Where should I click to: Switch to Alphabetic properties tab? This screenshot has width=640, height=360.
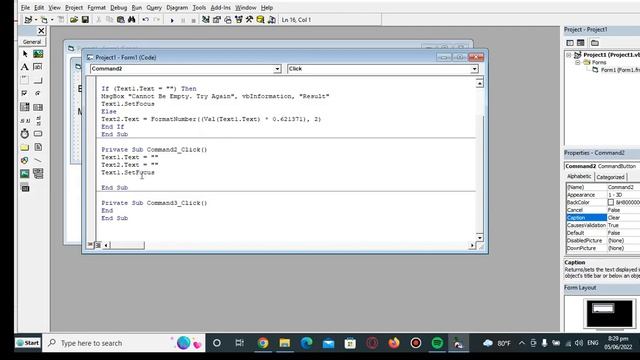click(x=579, y=176)
